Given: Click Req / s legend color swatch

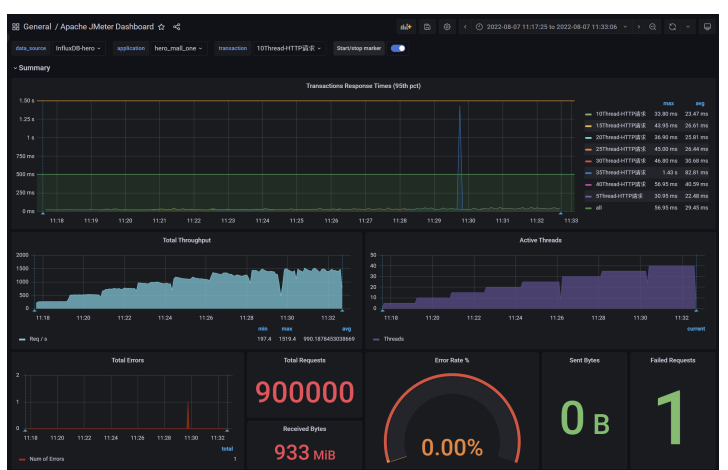Looking at the screenshot, I should [22, 339].
